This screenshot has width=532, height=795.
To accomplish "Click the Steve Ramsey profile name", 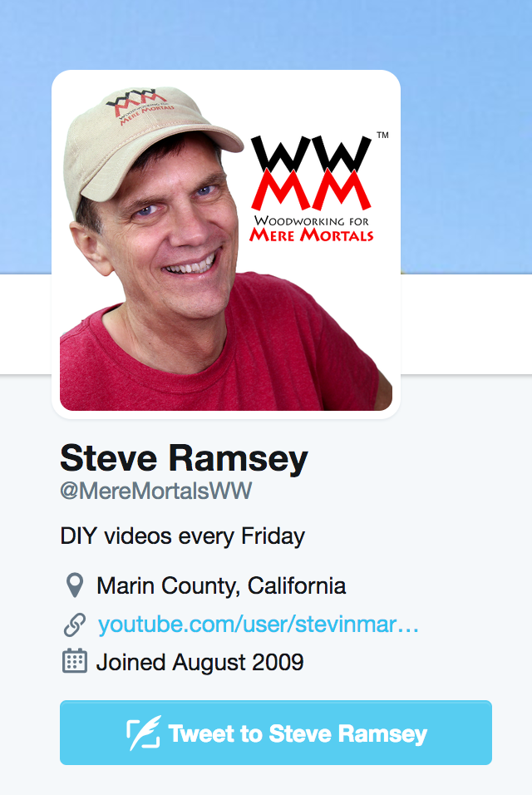I will [x=184, y=458].
